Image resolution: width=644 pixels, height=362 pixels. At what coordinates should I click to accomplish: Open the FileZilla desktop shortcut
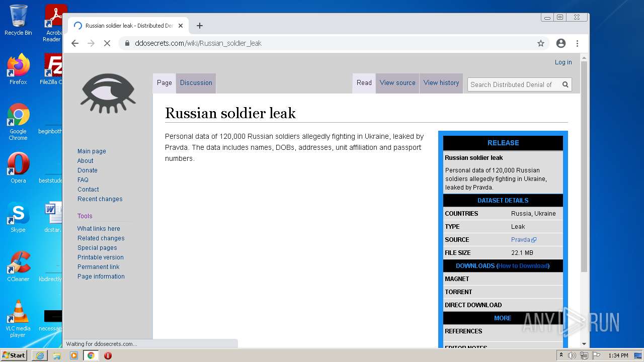click(x=52, y=69)
